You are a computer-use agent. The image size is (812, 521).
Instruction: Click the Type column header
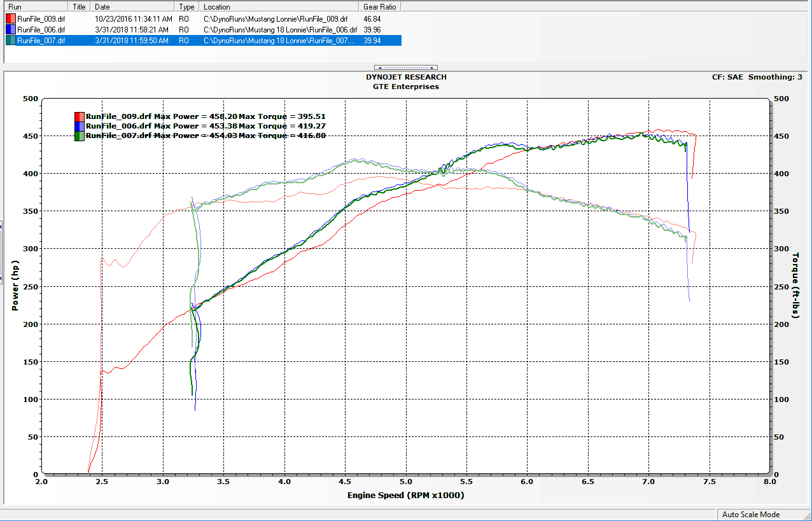point(188,6)
